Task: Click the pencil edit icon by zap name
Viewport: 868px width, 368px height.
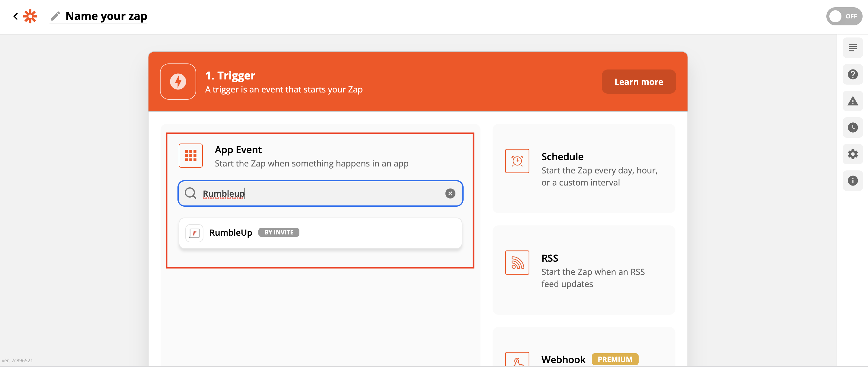Action: click(55, 16)
